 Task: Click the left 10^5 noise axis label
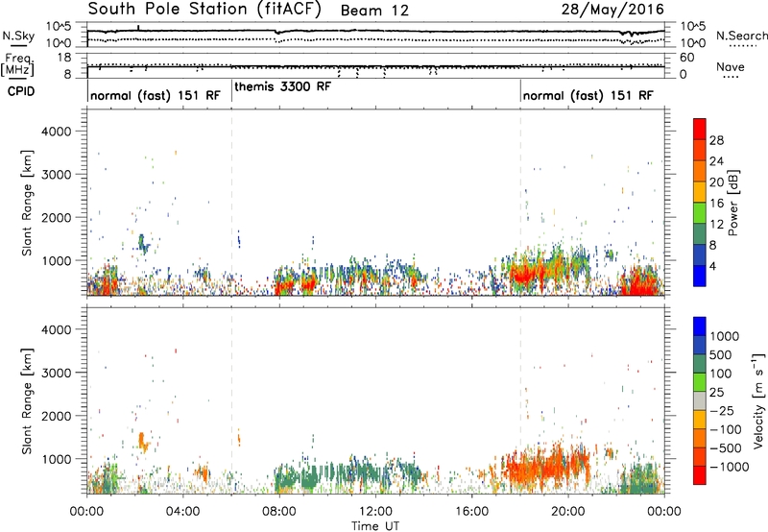[x=59, y=27]
